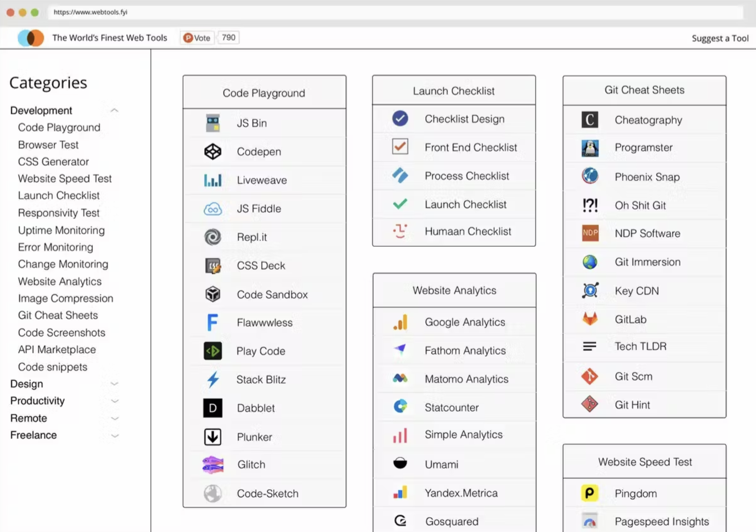756x532 pixels.
Task: Open the Tech TLDR link
Action: click(x=641, y=346)
